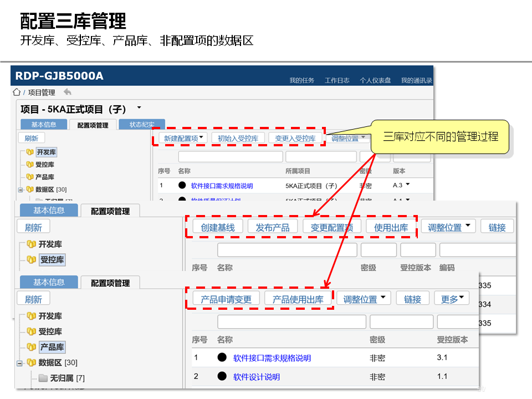This screenshot has width=532, height=399.
Task: Click the black dot beside 软件设计说明
Action: (x=222, y=376)
